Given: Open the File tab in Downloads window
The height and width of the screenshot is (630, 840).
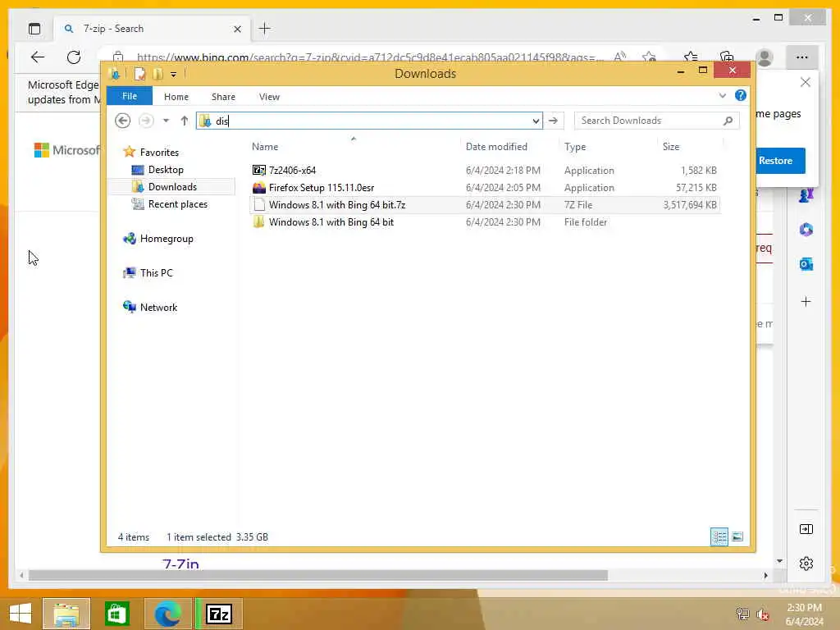Looking at the screenshot, I should [x=129, y=97].
